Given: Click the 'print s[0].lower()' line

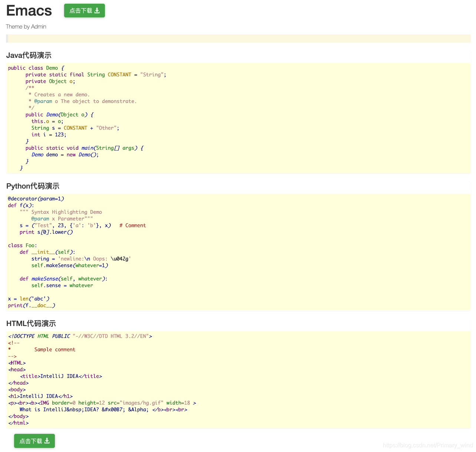Looking at the screenshot, I should point(46,232).
